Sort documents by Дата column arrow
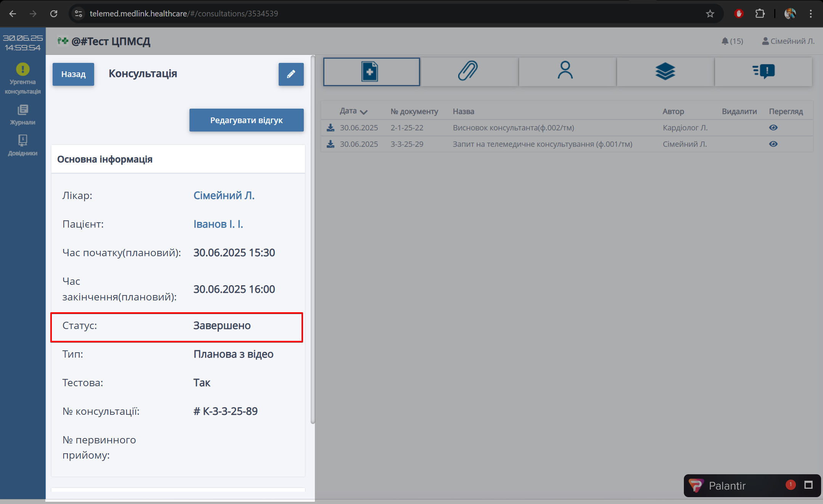This screenshot has width=823, height=504. [x=363, y=112]
